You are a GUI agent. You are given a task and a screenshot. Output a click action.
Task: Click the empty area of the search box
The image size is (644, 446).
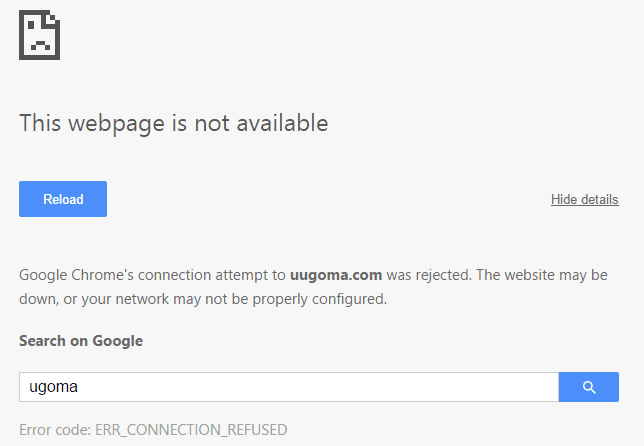click(x=318, y=387)
